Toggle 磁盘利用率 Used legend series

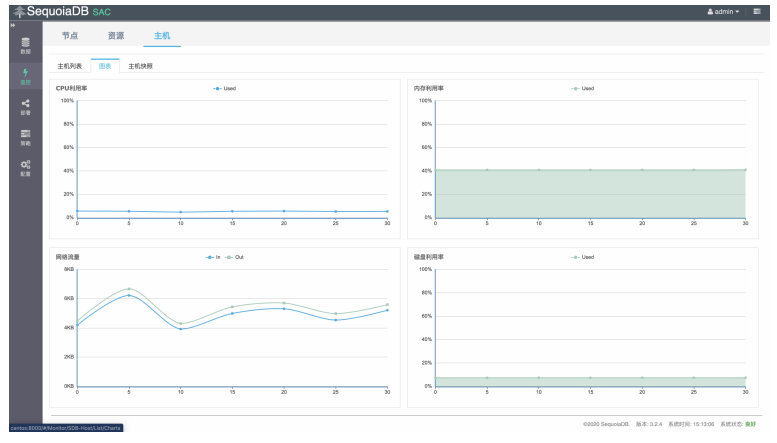click(x=582, y=257)
